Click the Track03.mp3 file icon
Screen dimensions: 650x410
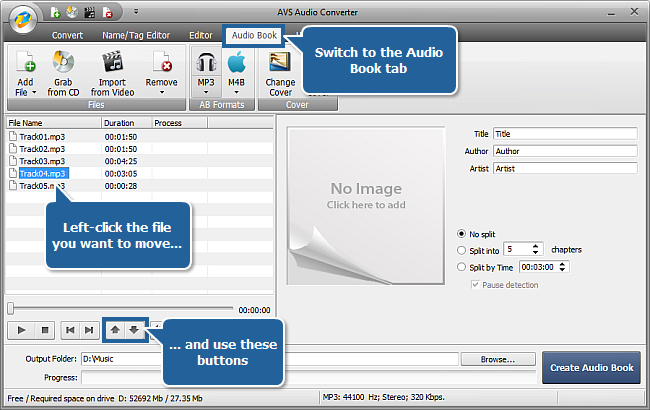13,161
